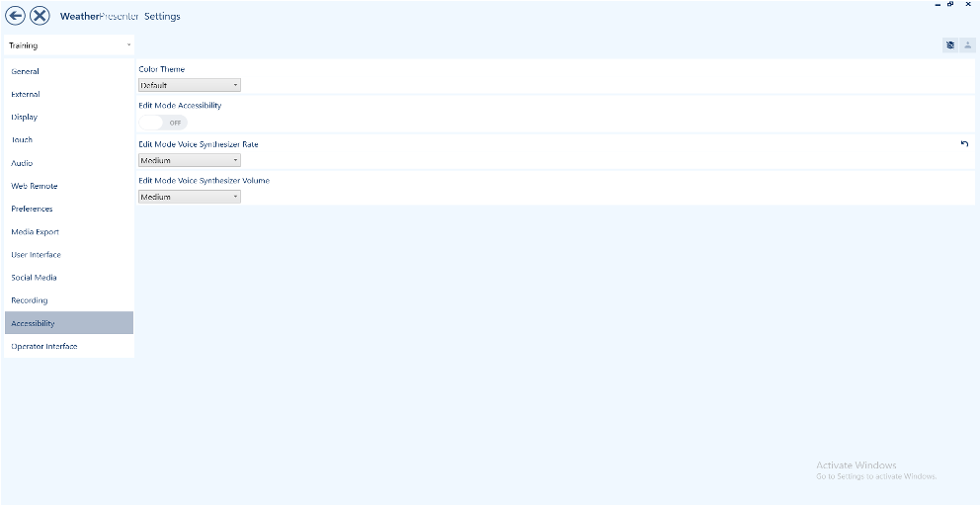The height and width of the screenshot is (506, 980).
Task: Switch to Media Export settings
Action: click(x=36, y=232)
